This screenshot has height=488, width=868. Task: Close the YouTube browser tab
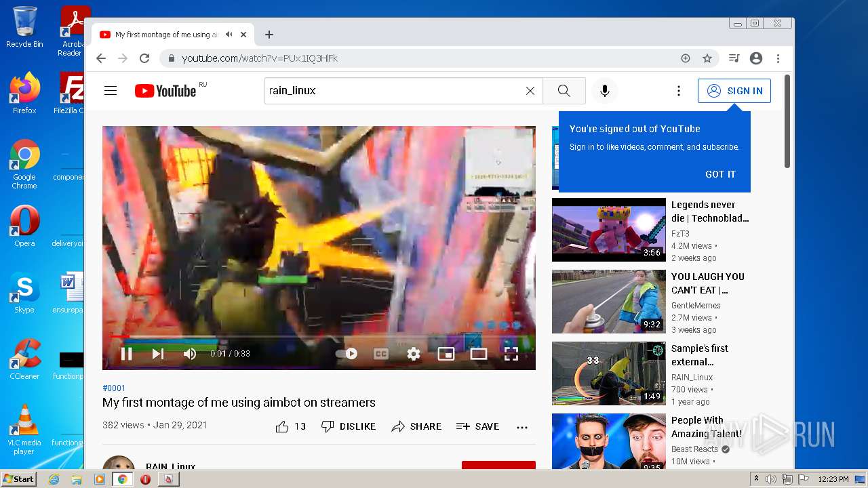point(243,35)
